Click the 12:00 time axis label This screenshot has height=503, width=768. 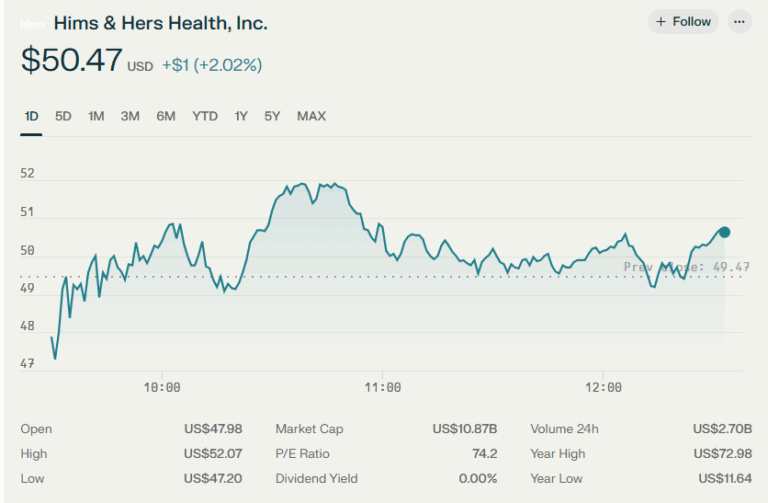point(603,387)
